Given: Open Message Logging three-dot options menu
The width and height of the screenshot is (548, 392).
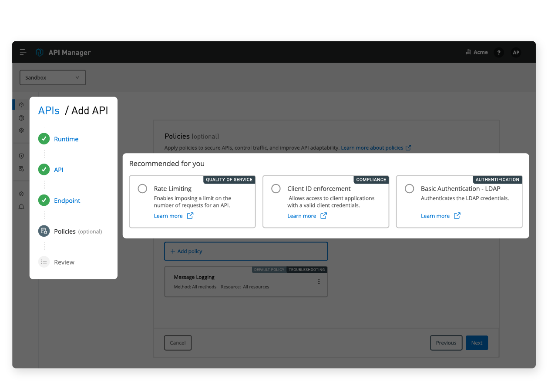Looking at the screenshot, I should pyautogui.click(x=319, y=281).
